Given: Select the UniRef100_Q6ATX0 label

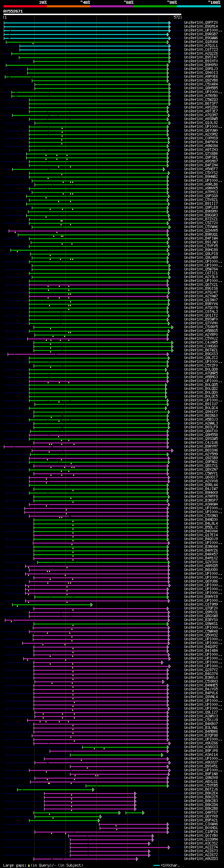Looking at the screenshot, I should click(x=201, y=431).
